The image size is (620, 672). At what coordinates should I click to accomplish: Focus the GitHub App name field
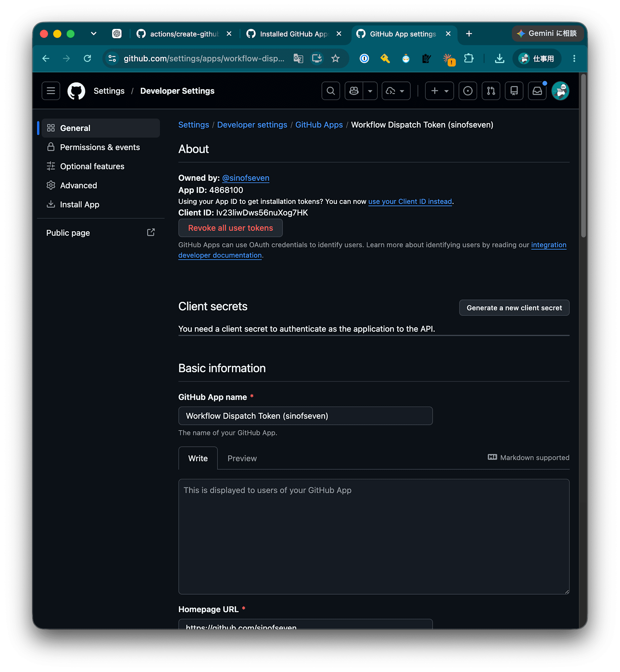[x=305, y=416]
